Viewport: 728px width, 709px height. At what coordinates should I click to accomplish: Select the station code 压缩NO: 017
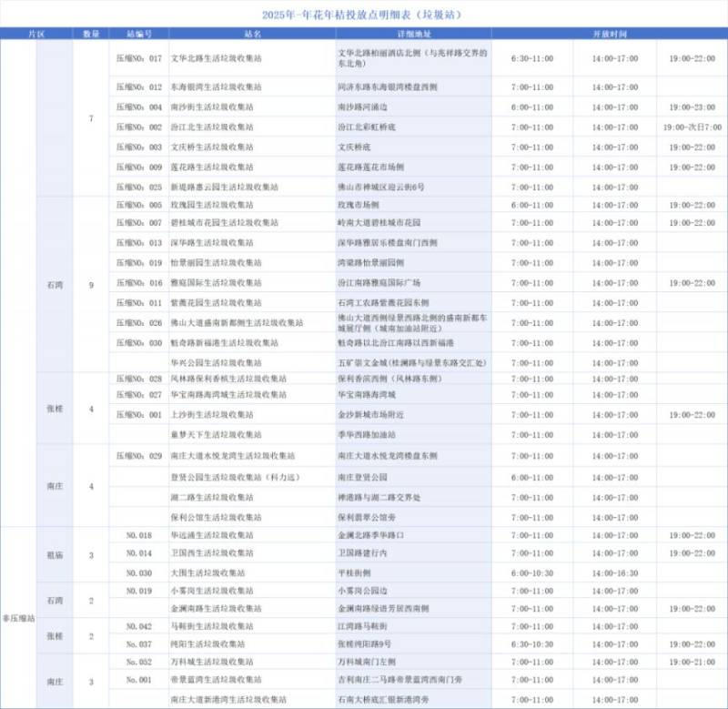[139, 58]
